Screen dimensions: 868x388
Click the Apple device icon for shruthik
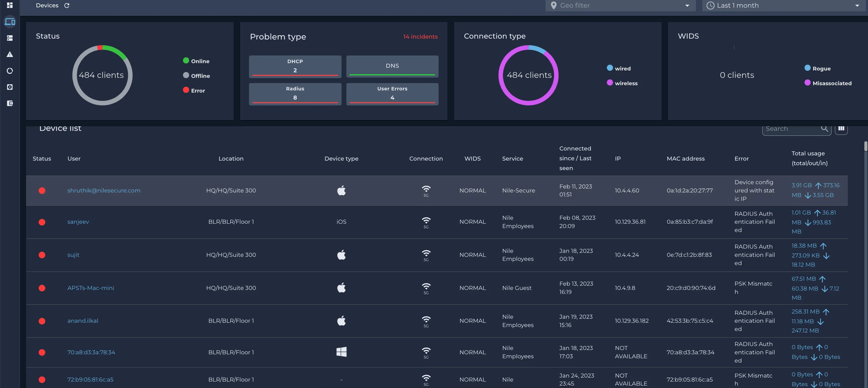click(341, 190)
